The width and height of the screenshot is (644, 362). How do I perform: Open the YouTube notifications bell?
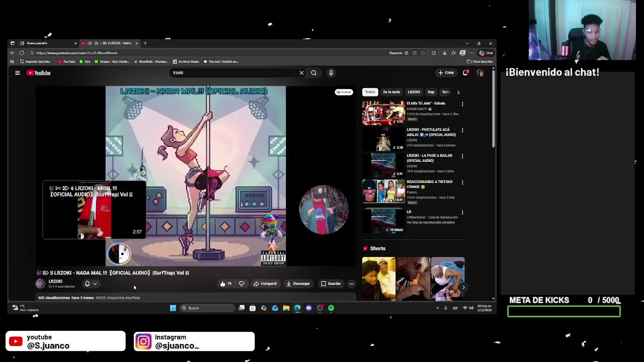point(465,73)
